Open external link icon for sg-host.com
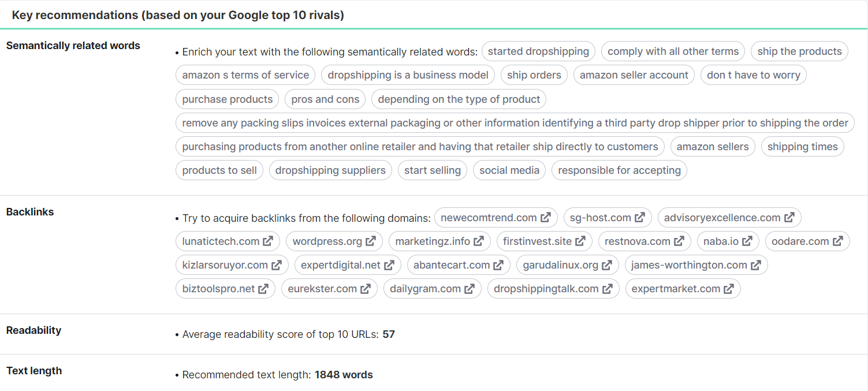The height and width of the screenshot is (391, 868). pos(640,218)
